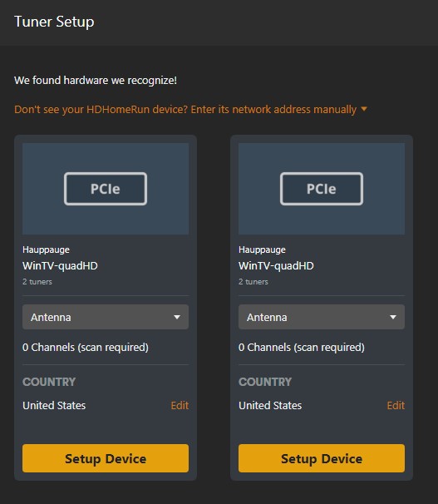Click Setup Device on the left tuner card
The height and width of the screenshot is (504, 438).
tap(106, 458)
